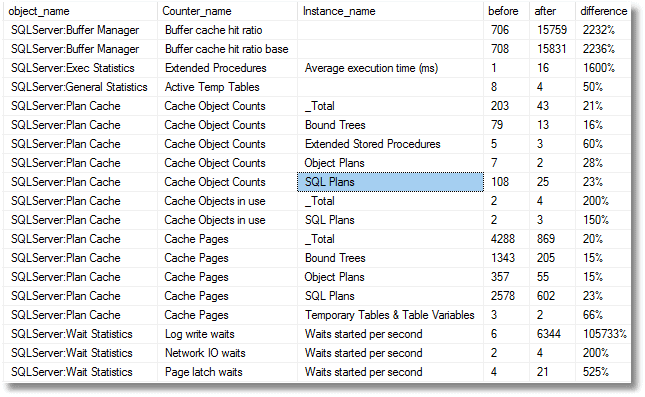The width and height of the screenshot is (645, 397).
Task: Click the Counter_name column header
Action: (227, 11)
